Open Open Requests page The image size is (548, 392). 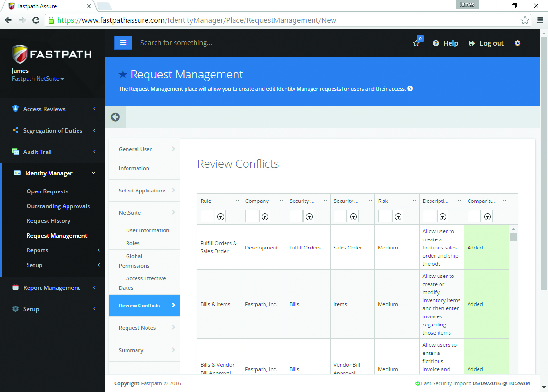pos(48,191)
